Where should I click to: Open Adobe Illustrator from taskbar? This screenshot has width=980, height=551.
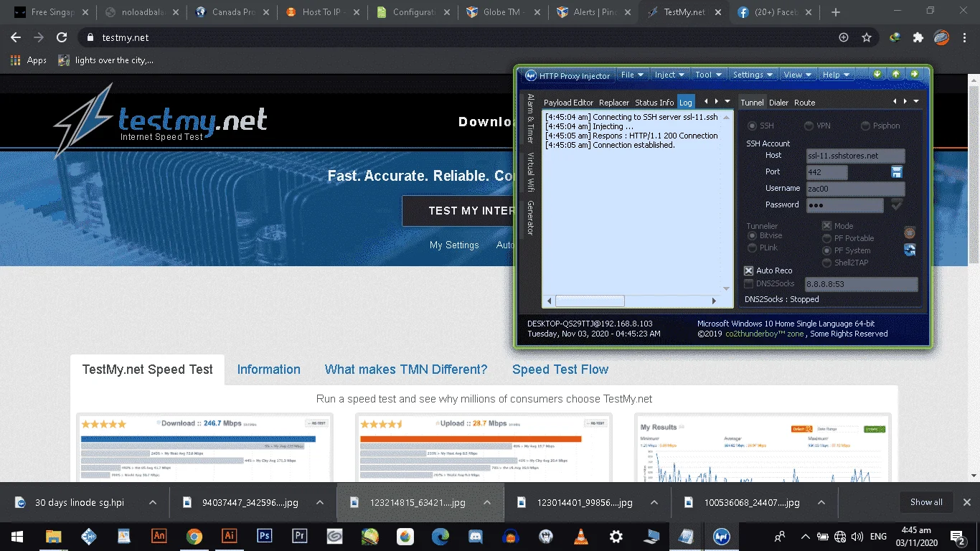click(x=230, y=536)
